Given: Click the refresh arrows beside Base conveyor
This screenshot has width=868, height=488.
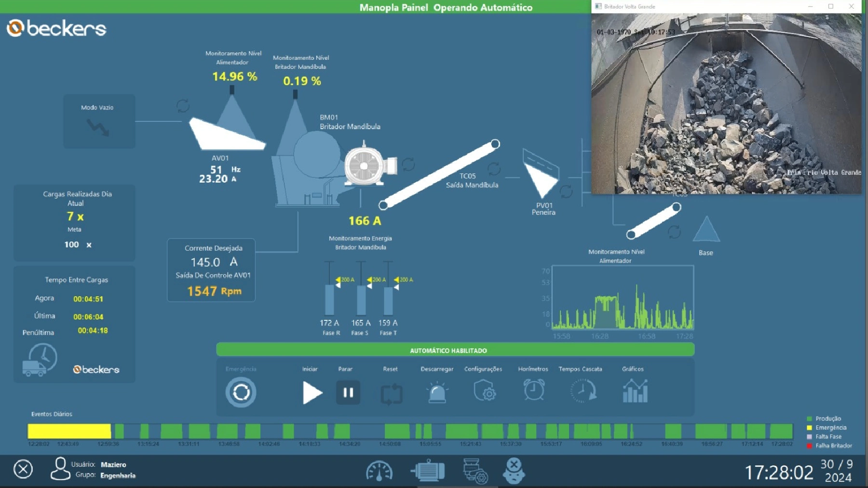Looking at the screenshot, I should coord(674,232).
